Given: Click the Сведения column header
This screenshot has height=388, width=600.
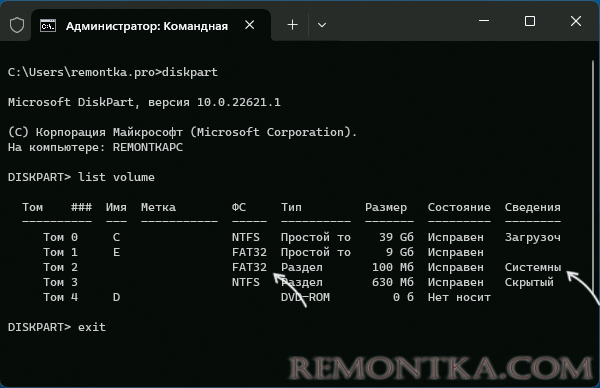Looking at the screenshot, I should [x=533, y=207].
